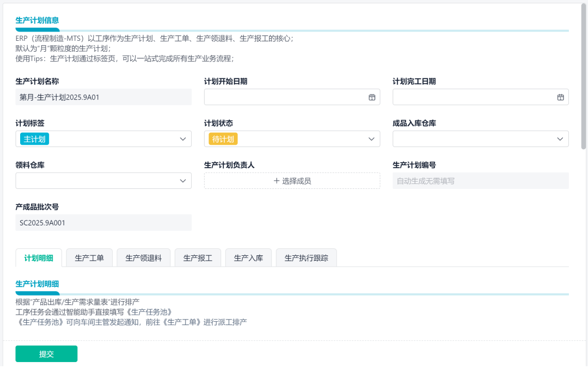588x368 pixels.
Task: Click the 提交 submit button
Action: 46,353
